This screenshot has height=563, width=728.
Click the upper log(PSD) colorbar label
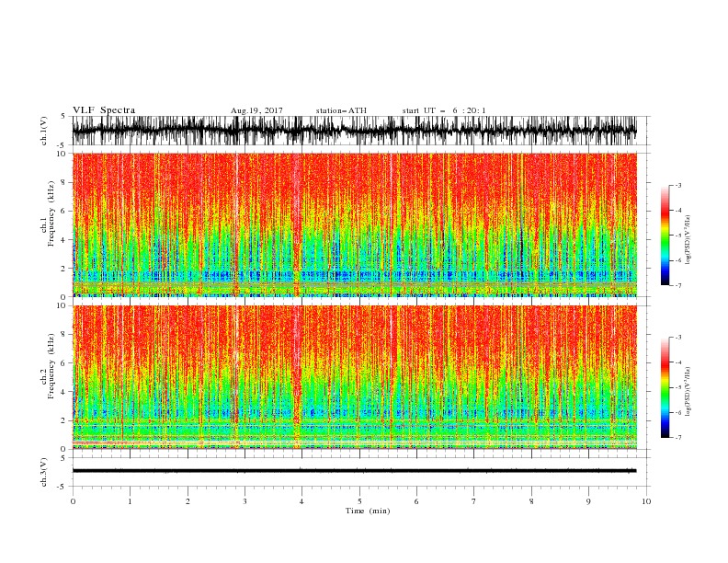tap(688, 240)
